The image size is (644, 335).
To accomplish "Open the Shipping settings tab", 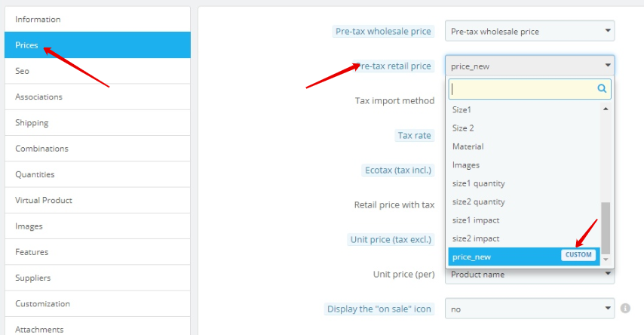I will pos(98,122).
